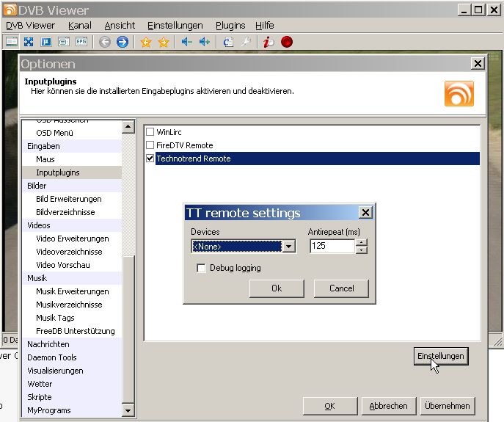
Task: Select Musik Tags
Action: point(55,318)
